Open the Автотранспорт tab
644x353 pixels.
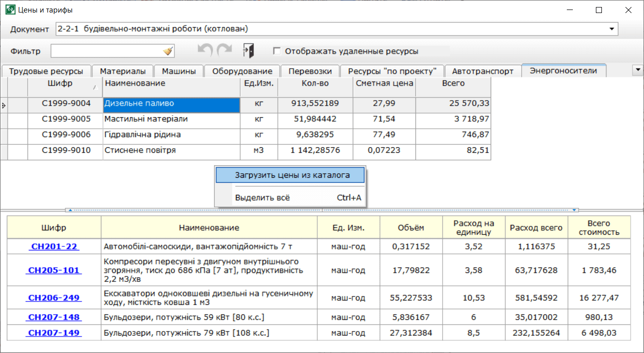click(483, 71)
